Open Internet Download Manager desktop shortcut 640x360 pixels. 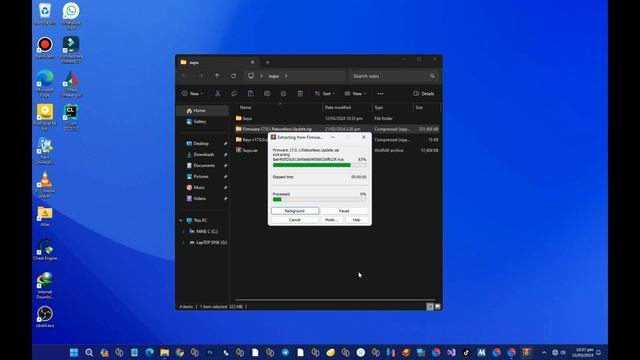(45, 285)
